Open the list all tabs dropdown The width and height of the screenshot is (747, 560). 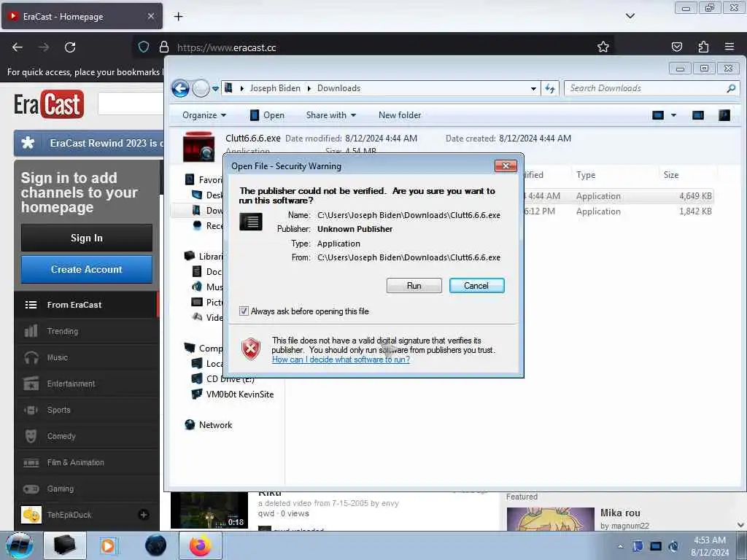[x=630, y=16]
